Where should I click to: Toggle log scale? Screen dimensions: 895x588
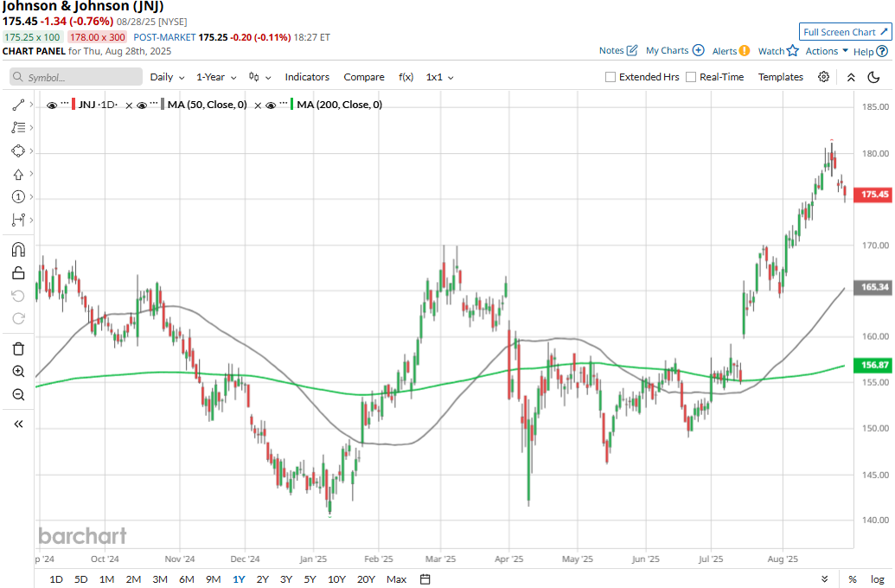[878, 578]
